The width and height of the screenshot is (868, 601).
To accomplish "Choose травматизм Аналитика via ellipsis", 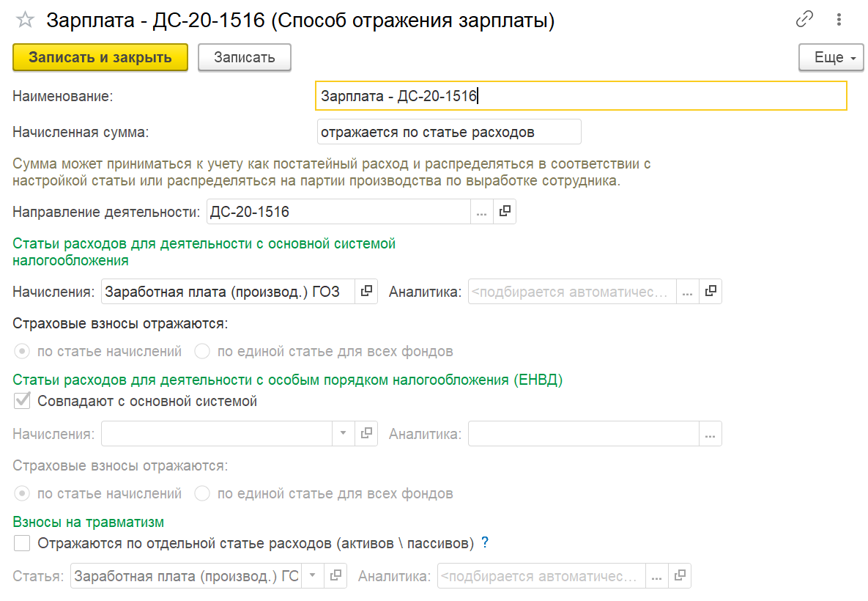I will pyautogui.click(x=656, y=576).
